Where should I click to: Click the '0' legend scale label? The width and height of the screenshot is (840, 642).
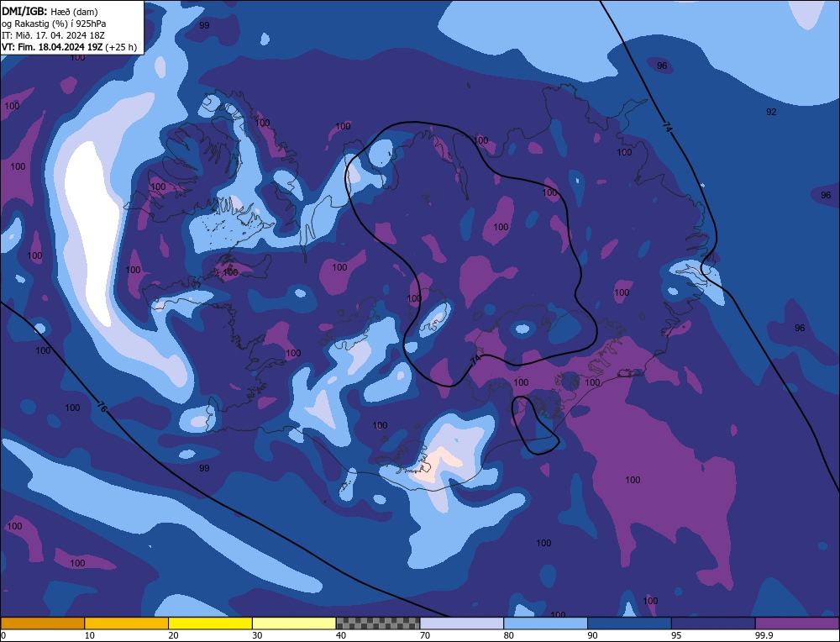tap(3, 635)
